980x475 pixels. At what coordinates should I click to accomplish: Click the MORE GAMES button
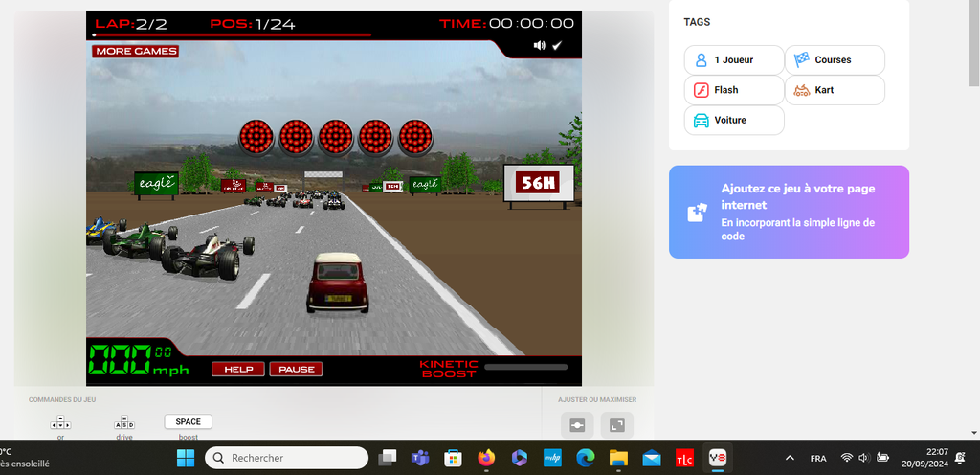[x=136, y=51]
